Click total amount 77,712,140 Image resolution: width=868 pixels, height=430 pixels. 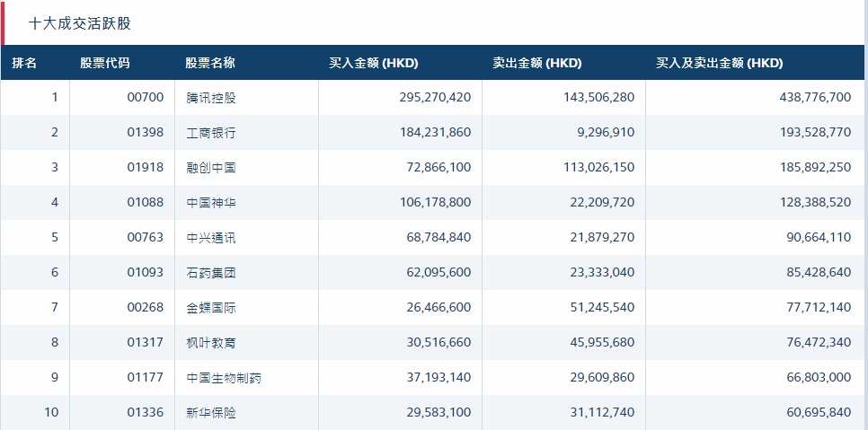819,307
